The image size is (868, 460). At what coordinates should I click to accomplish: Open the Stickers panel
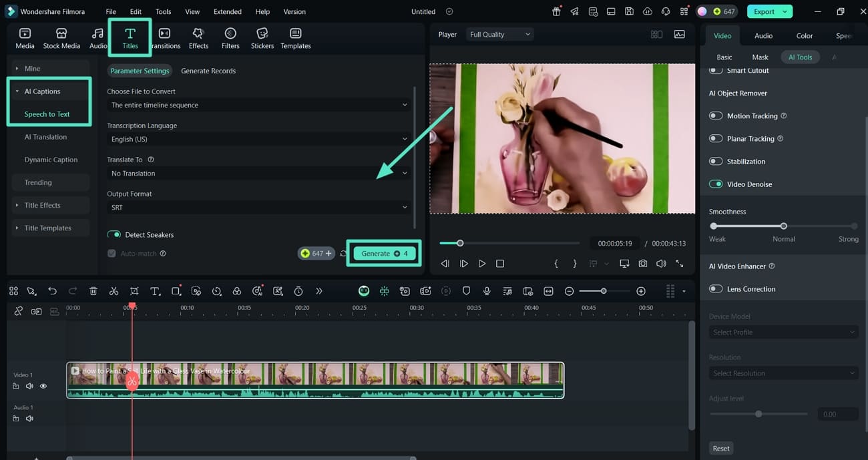click(x=262, y=39)
